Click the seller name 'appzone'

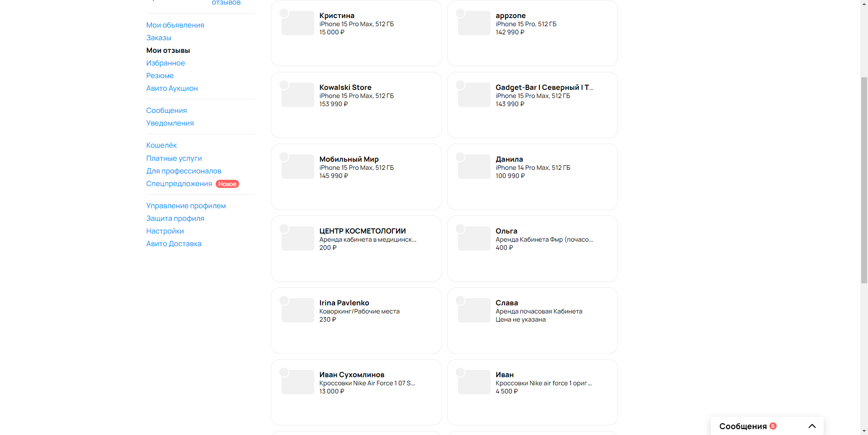510,15
